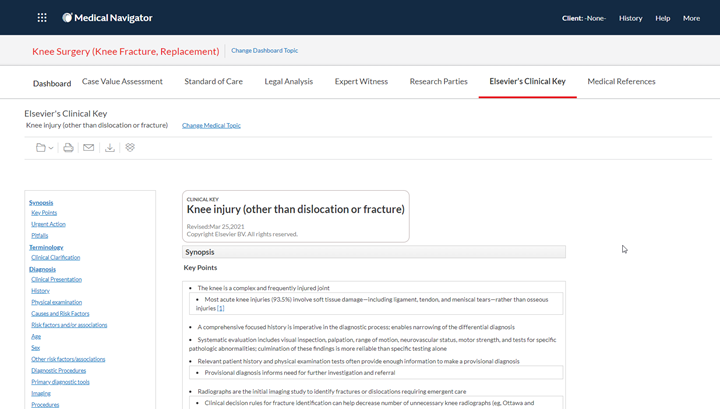Send to Dropbox using the Dropbox icon
720x409 pixels.
point(130,147)
